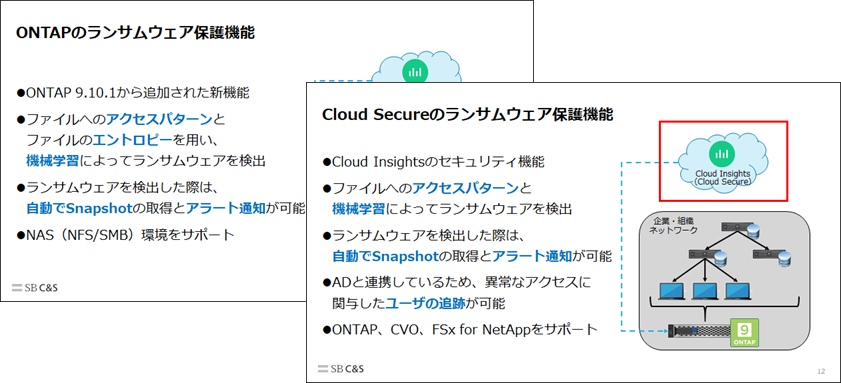Click the blue エントロピー text on back slide
Image resolution: width=841 pixels, height=383 pixels.
pos(133,139)
